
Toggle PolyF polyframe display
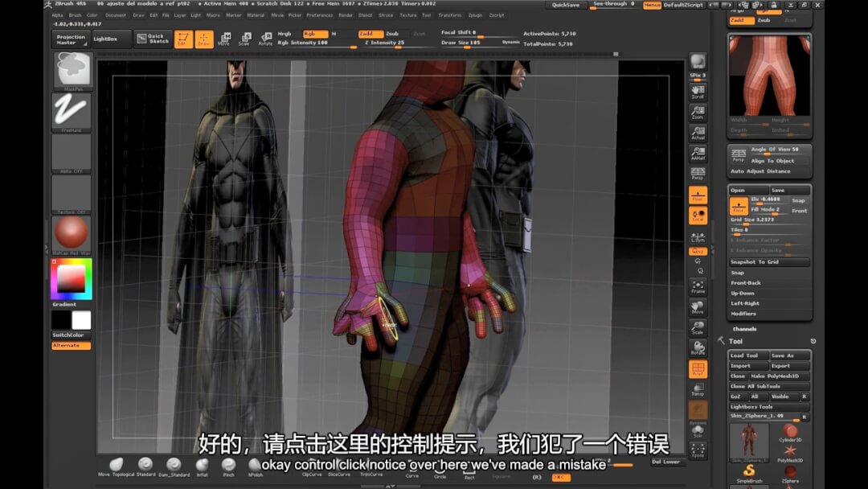pos(698,369)
